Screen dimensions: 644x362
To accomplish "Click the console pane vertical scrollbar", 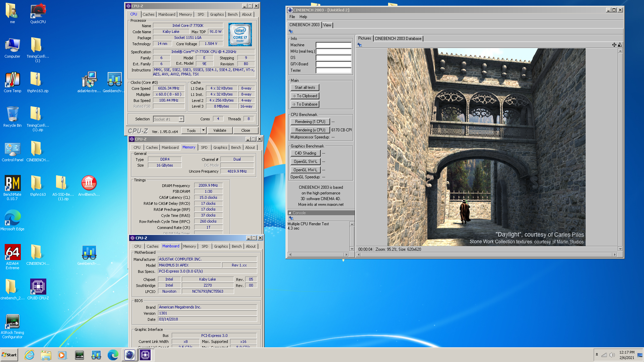I will [352, 236].
